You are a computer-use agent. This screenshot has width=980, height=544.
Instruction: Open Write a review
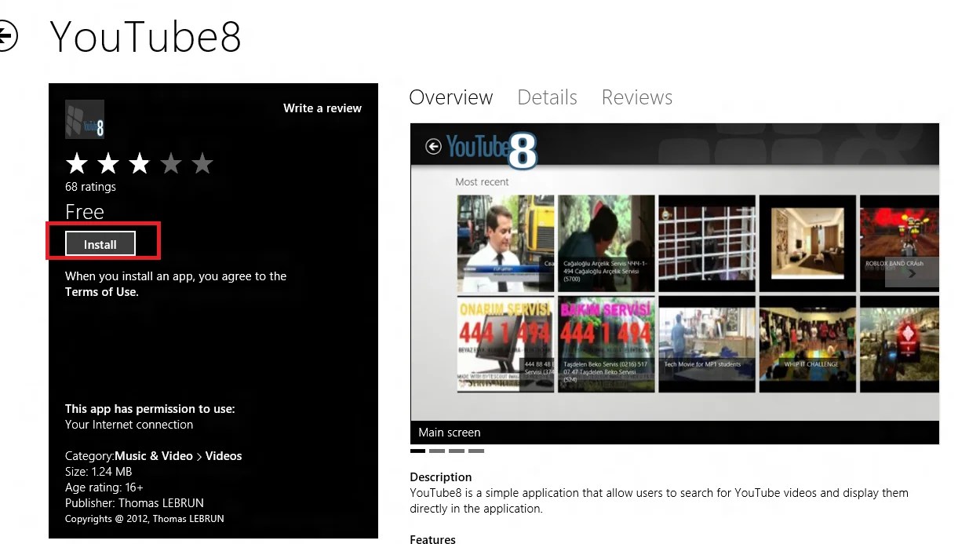click(322, 108)
